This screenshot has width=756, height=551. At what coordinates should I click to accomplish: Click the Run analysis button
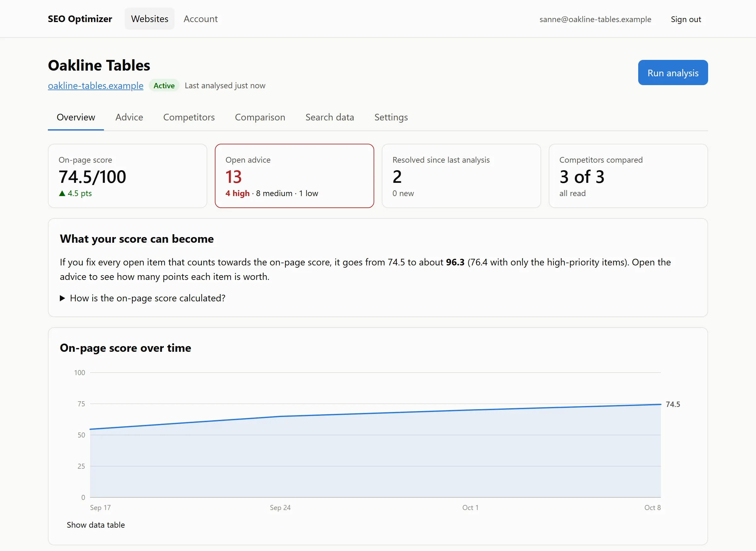coord(673,73)
